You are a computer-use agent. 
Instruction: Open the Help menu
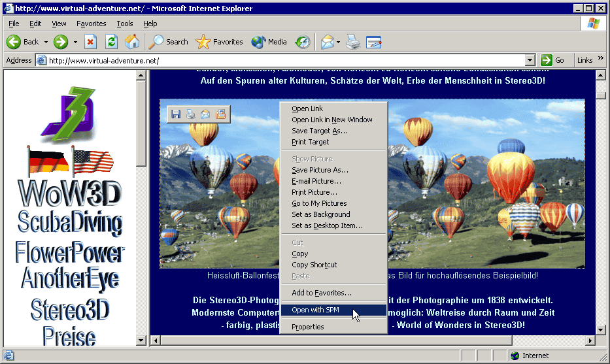tap(150, 24)
